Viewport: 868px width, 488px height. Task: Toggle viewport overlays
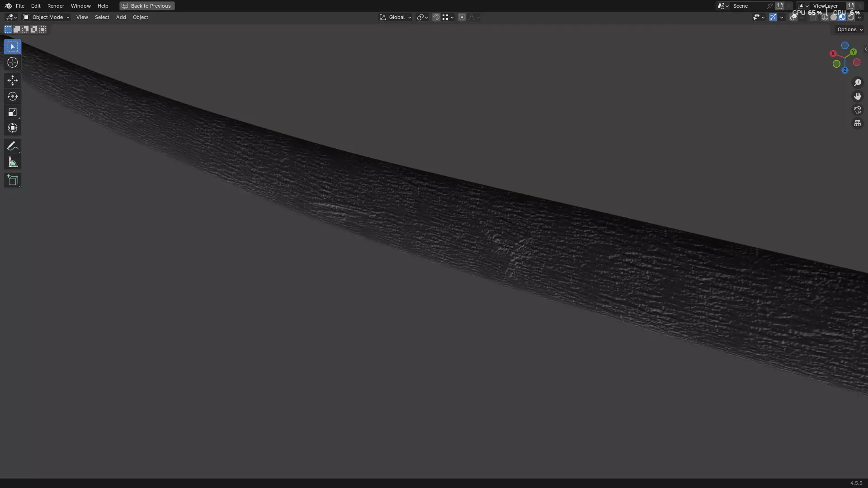tap(793, 17)
